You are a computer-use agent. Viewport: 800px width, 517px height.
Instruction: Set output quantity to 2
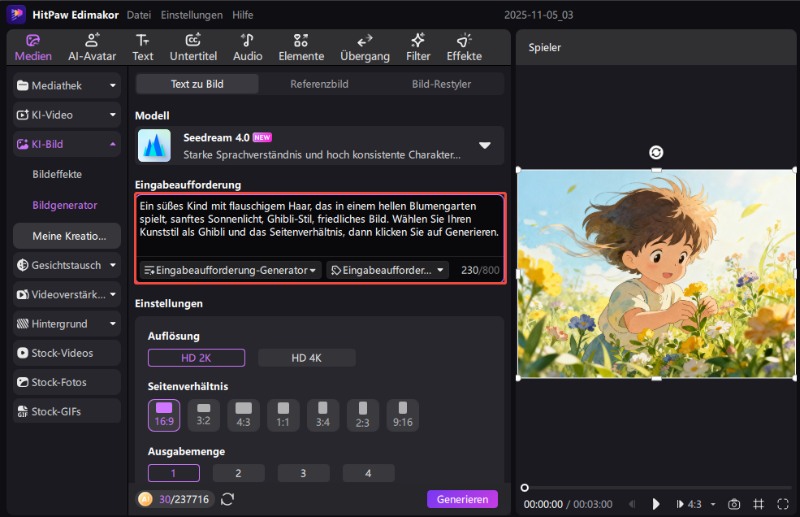tap(238, 473)
